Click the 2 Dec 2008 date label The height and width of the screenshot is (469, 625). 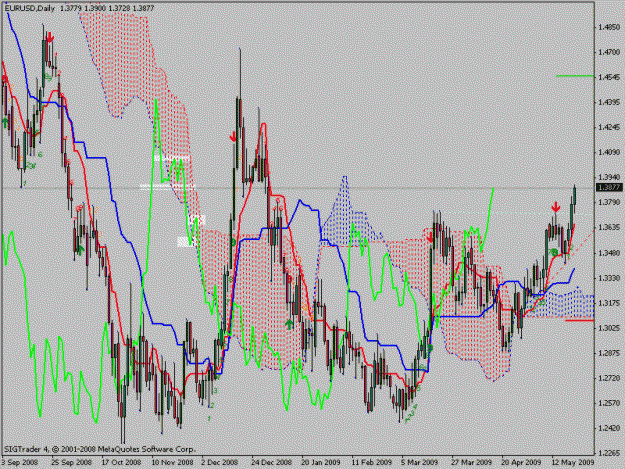(x=220, y=462)
